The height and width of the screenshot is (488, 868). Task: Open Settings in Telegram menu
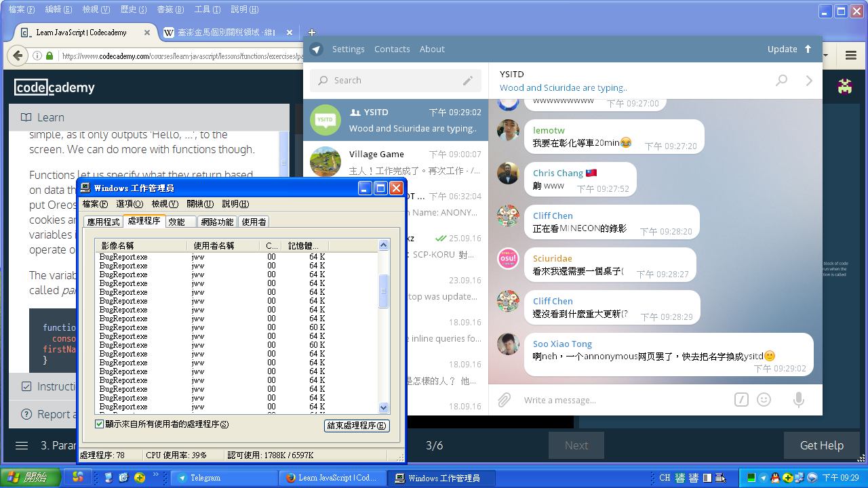[349, 49]
